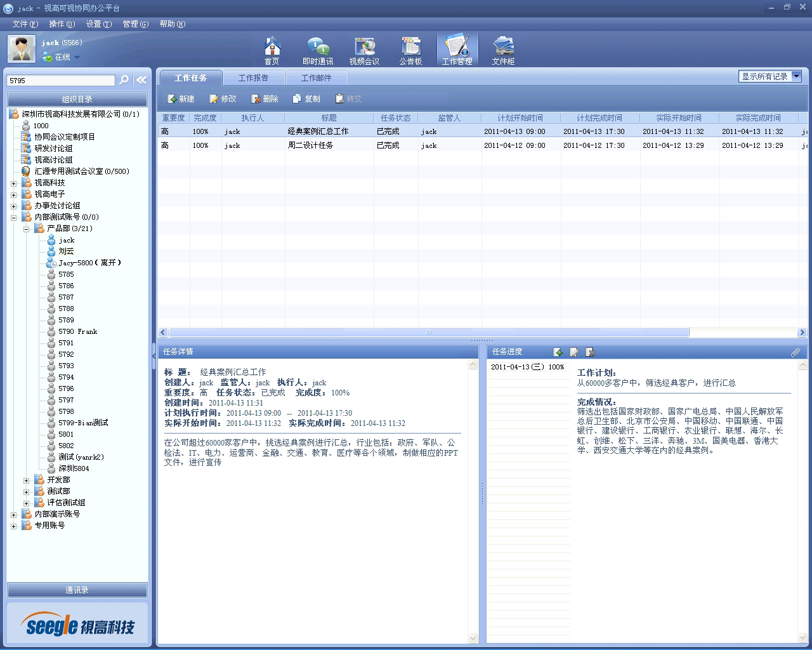Expand the 开发部 tree node
Image resolution: width=812 pixels, height=650 pixels.
click(x=27, y=481)
